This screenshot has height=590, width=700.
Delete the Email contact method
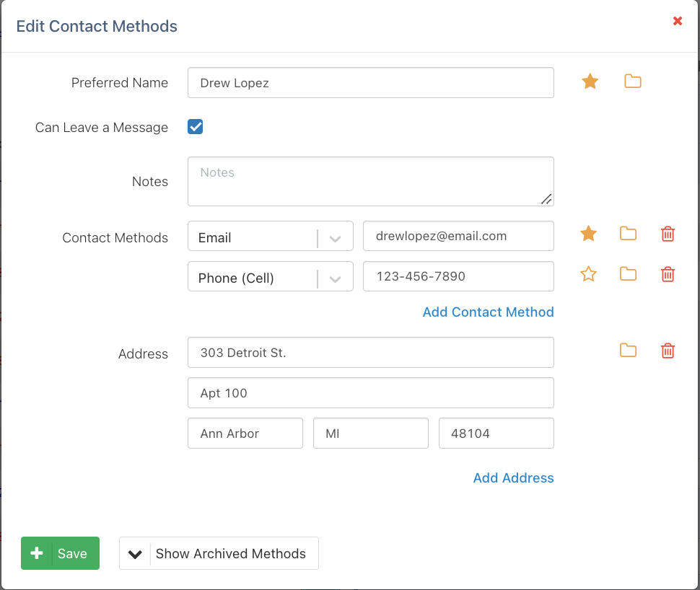tap(668, 234)
